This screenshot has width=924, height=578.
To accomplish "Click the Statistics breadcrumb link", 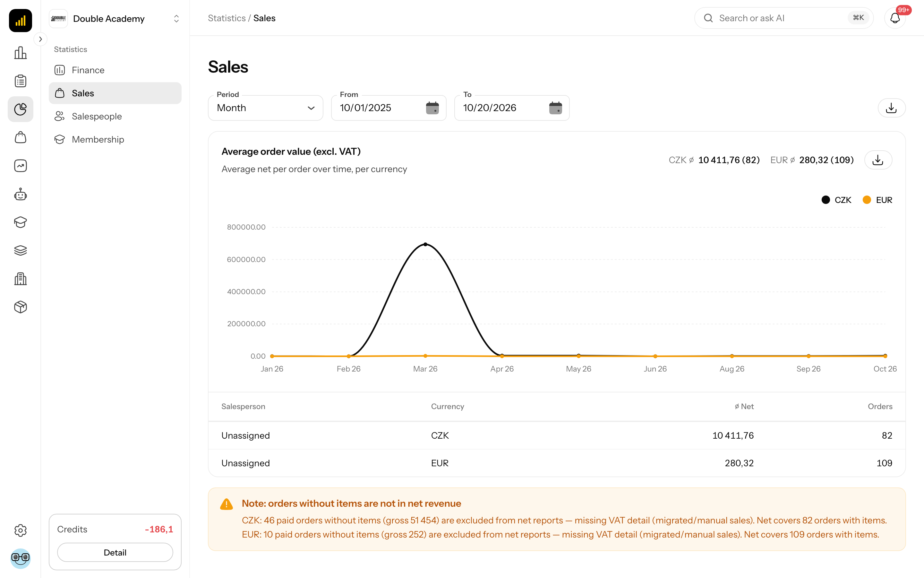I will pos(227,18).
